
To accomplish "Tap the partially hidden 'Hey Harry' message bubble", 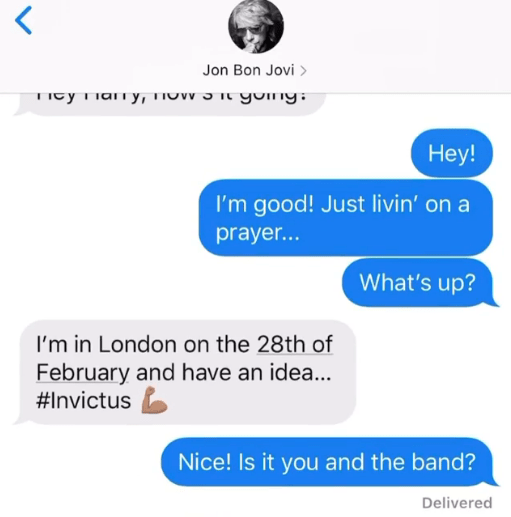I will [x=171, y=105].
